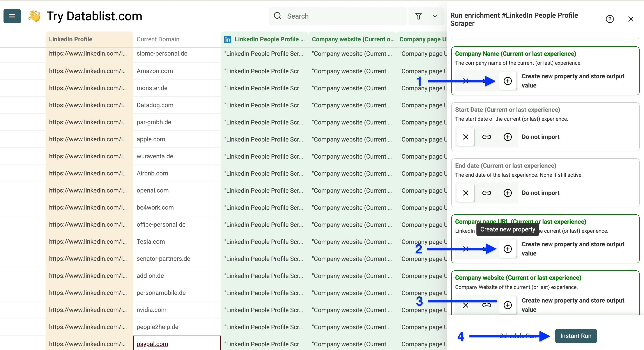Open the filter dropdown chevron

point(435,16)
